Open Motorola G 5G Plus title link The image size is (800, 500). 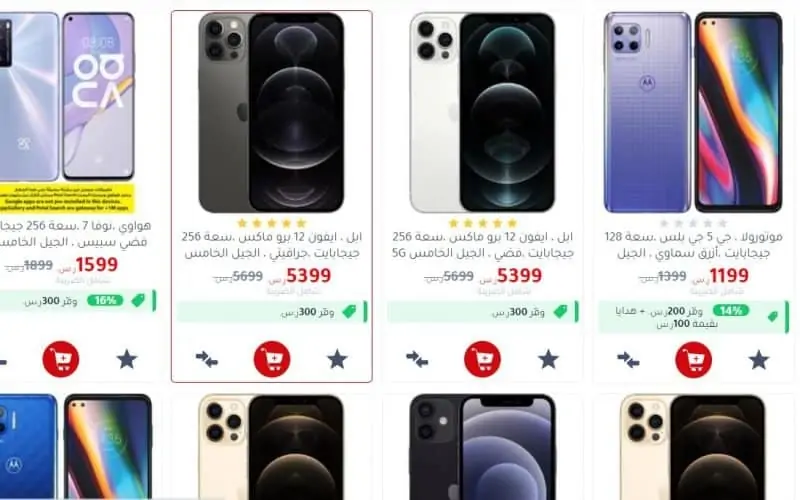pos(693,245)
